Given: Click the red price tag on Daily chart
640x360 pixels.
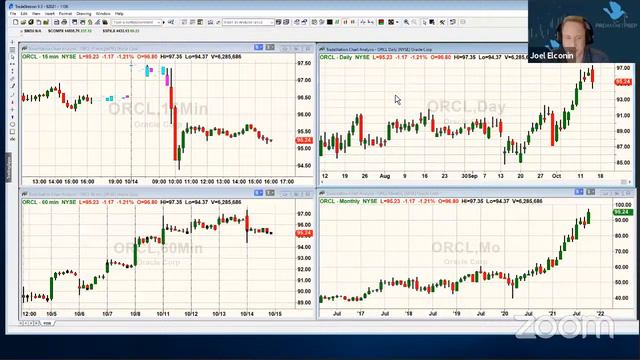Looking at the screenshot, I should 623,82.
